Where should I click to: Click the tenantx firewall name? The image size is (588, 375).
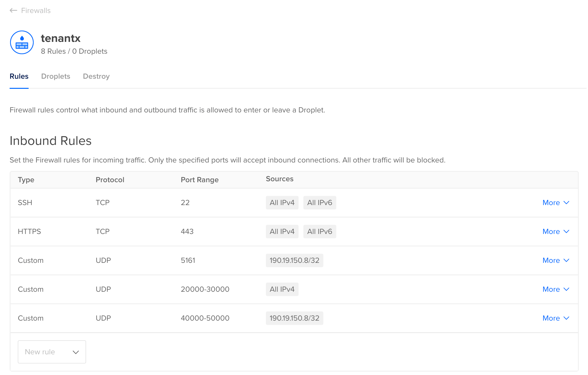pos(61,38)
